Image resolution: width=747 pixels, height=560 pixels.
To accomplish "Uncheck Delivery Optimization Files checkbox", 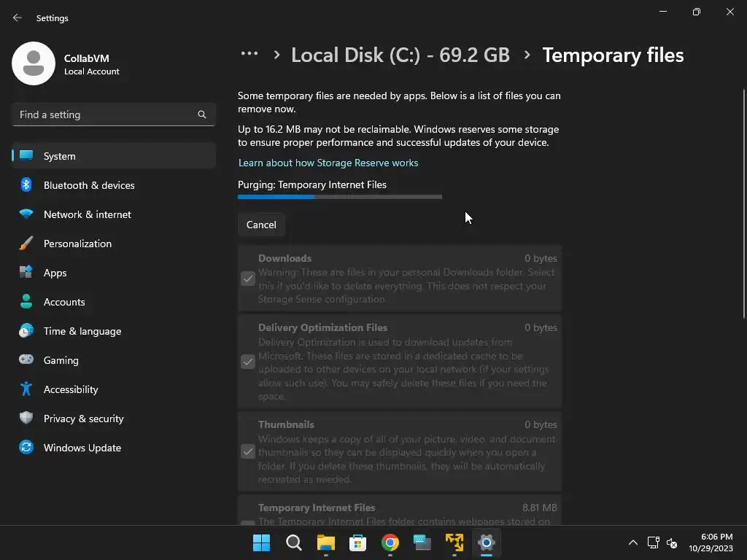I will (248, 362).
